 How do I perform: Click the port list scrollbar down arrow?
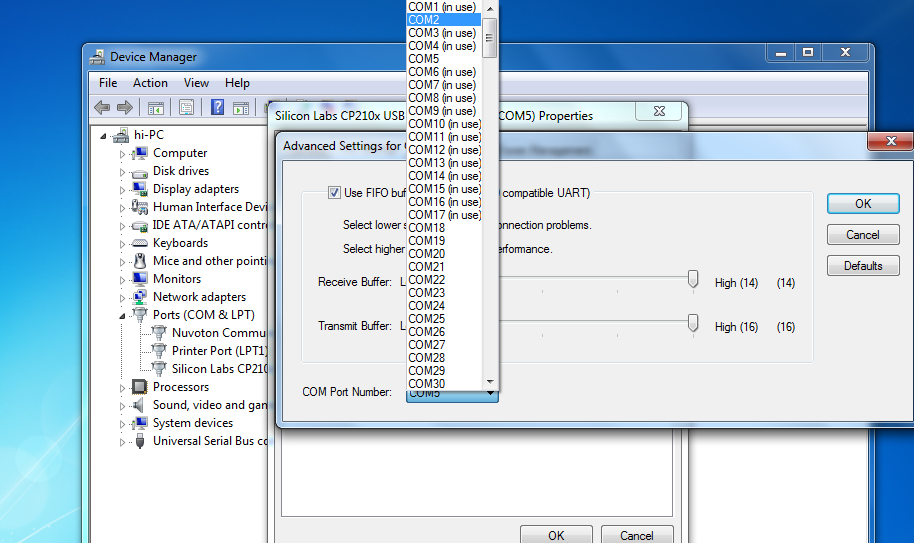(x=490, y=382)
